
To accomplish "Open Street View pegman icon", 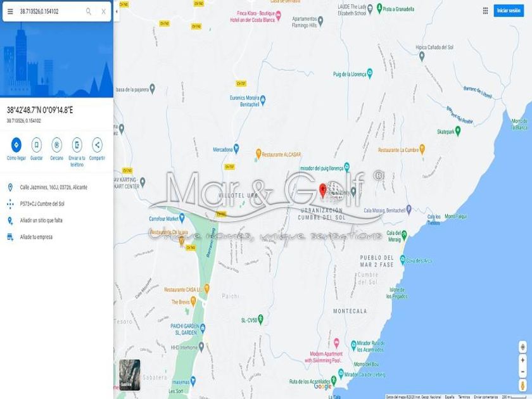I will 522,385.
